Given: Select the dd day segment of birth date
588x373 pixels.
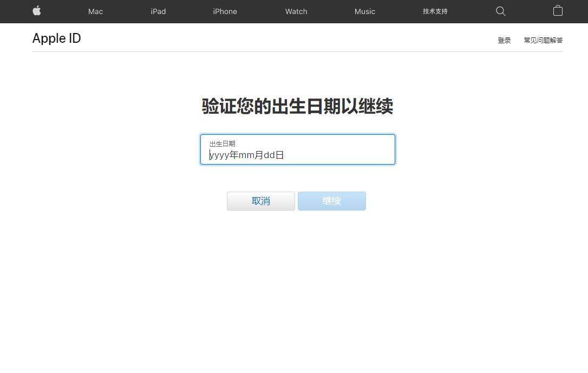Looking at the screenshot, I should [269, 155].
